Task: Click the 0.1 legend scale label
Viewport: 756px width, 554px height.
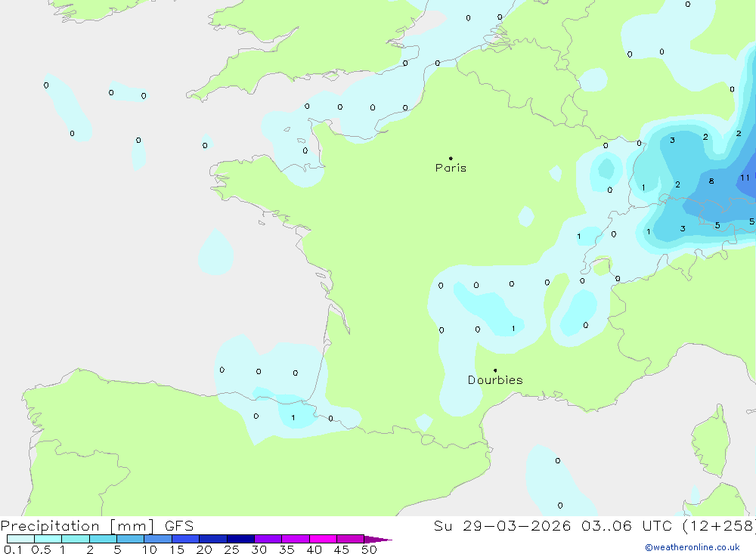Action: point(13,549)
